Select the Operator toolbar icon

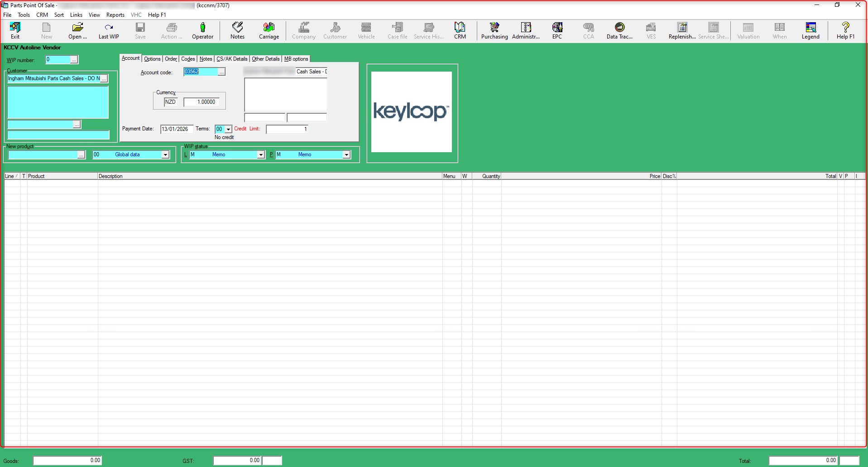pos(202,31)
